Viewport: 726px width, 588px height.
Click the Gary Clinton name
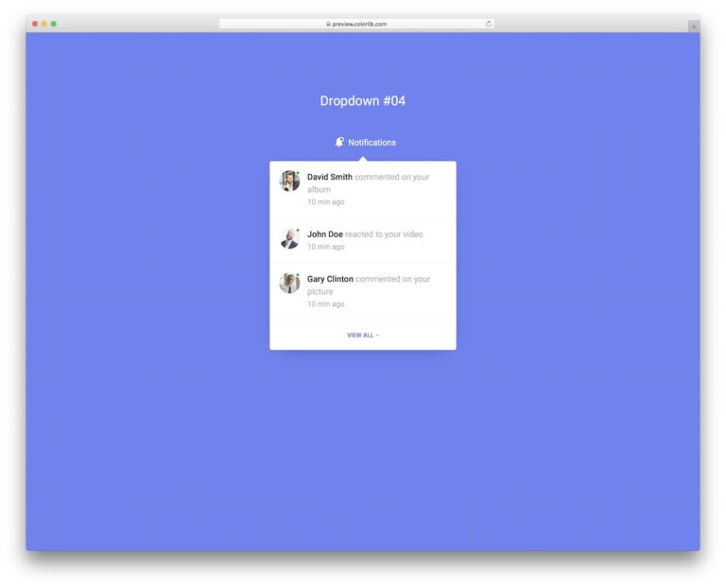coord(330,279)
